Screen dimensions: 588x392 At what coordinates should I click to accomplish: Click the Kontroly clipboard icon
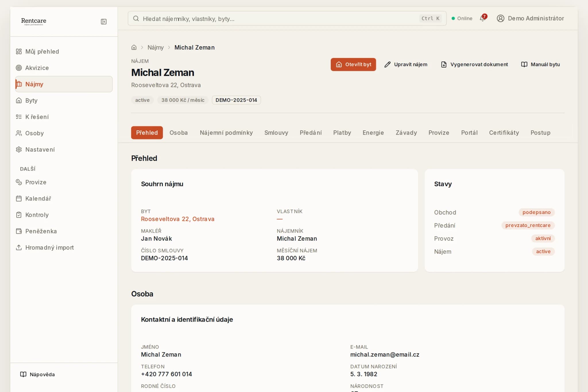(x=19, y=215)
